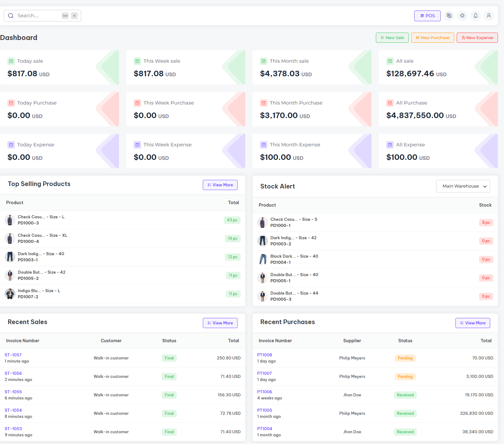The height and width of the screenshot is (444, 504).
Task: Click the Today sale calendar icon
Action: 11,61
